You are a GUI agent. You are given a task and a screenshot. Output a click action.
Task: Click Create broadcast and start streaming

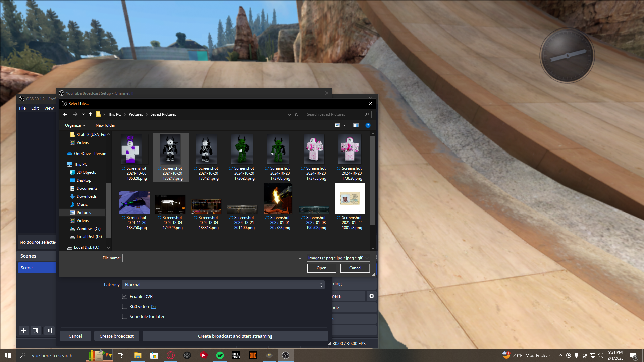235,336
